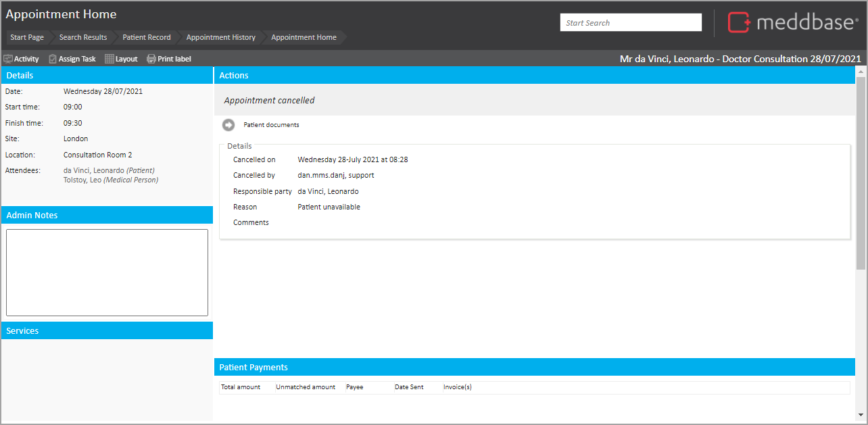This screenshot has height=425, width=868.
Task: Click the Activity toolbar icon
Action: point(8,59)
